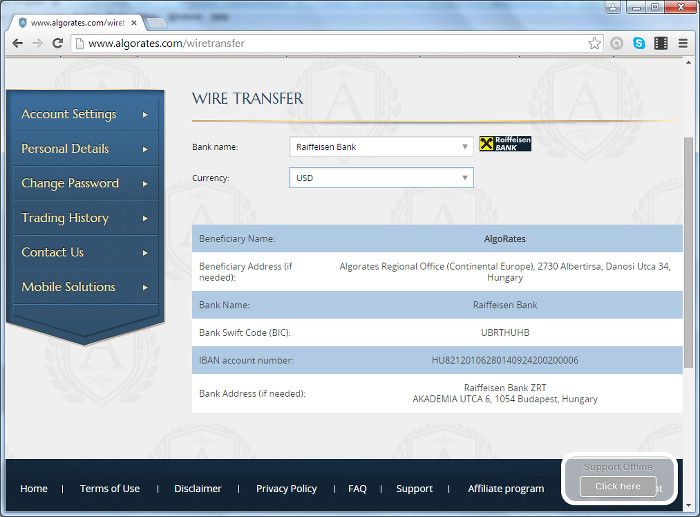This screenshot has height=517, width=700.
Task: Open the Affiliate program footer link
Action: point(506,489)
